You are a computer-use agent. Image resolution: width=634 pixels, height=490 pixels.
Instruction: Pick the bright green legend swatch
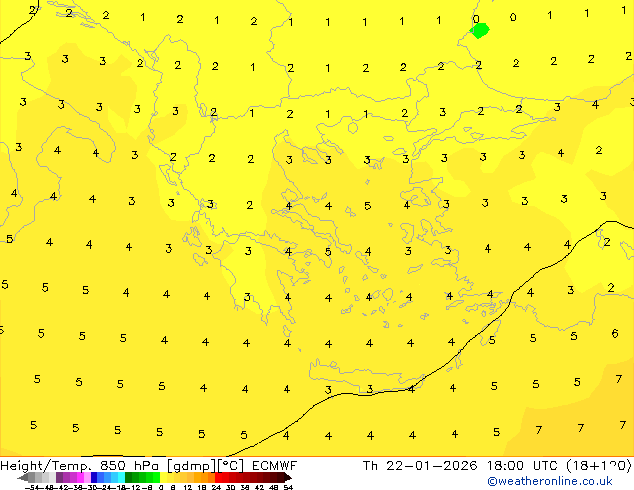pyautogui.click(x=156, y=477)
